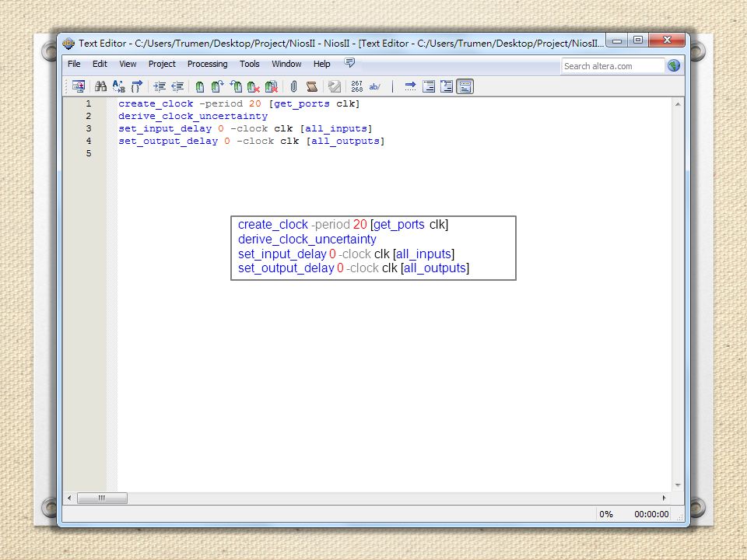The width and height of the screenshot is (747, 560).
Task: Click the 00:00:00 timer in status bar
Action: [651, 514]
